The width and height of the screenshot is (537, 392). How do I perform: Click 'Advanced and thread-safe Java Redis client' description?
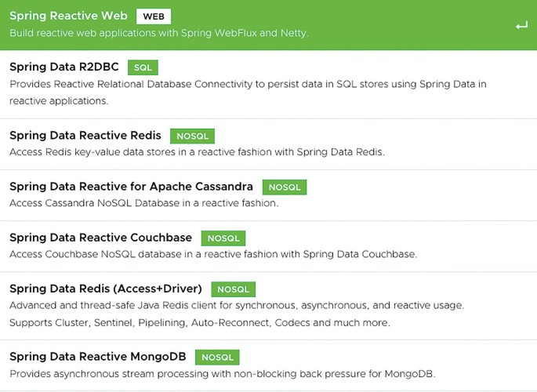click(x=237, y=306)
